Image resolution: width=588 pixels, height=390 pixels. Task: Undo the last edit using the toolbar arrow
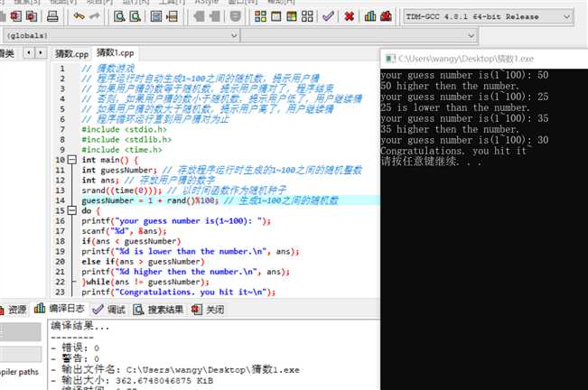click(79, 16)
